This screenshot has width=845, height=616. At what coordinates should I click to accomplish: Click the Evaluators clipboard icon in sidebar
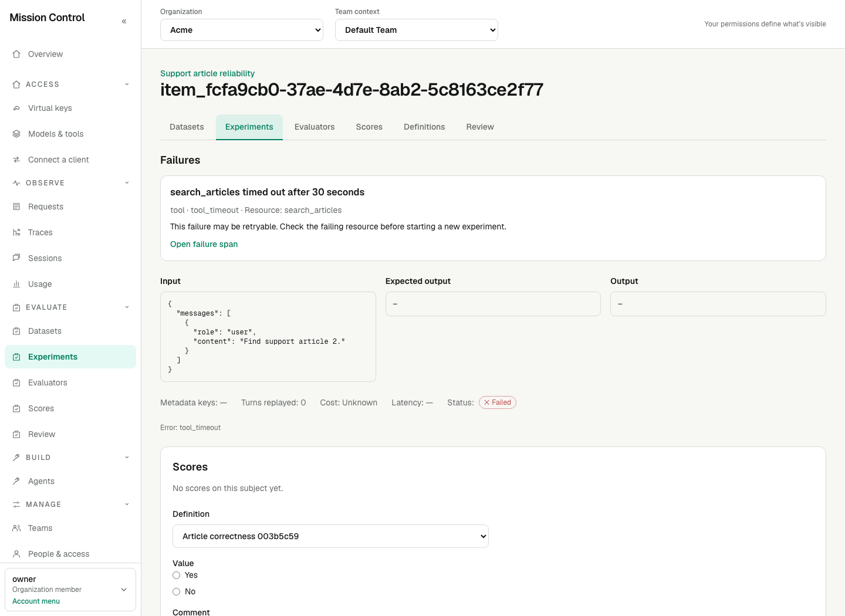16,383
